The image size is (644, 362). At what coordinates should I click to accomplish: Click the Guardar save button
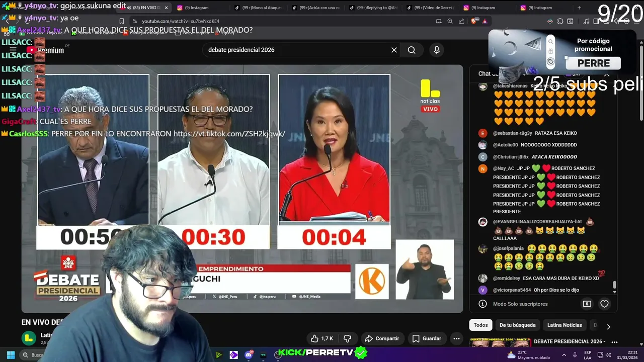click(x=427, y=339)
